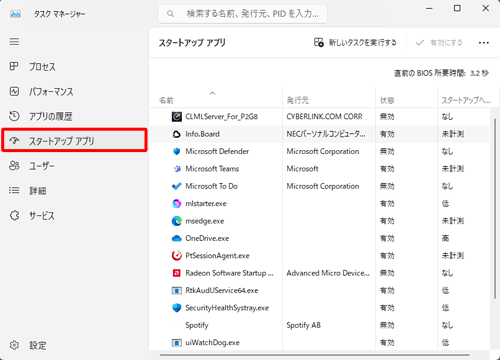
Task: Click the アプリの履歴 history icon
Action: [x=14, y=116]
